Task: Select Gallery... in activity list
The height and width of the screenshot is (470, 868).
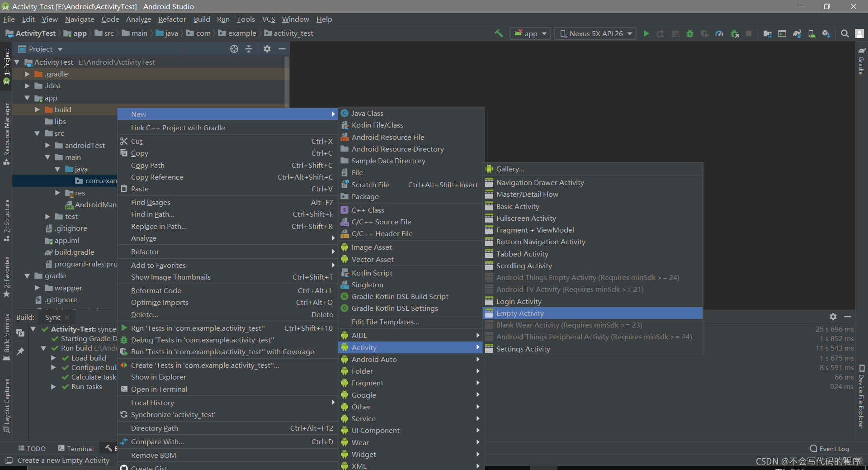Action: [593, 169]
